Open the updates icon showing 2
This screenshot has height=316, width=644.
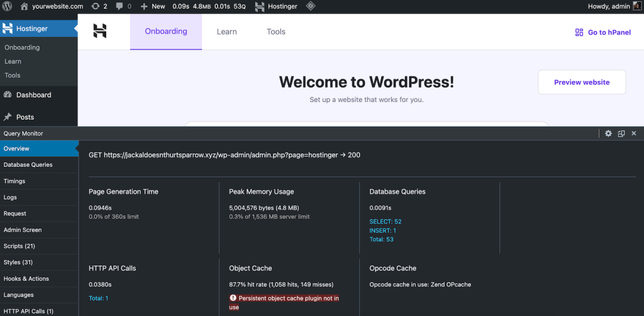click(96, 6)
